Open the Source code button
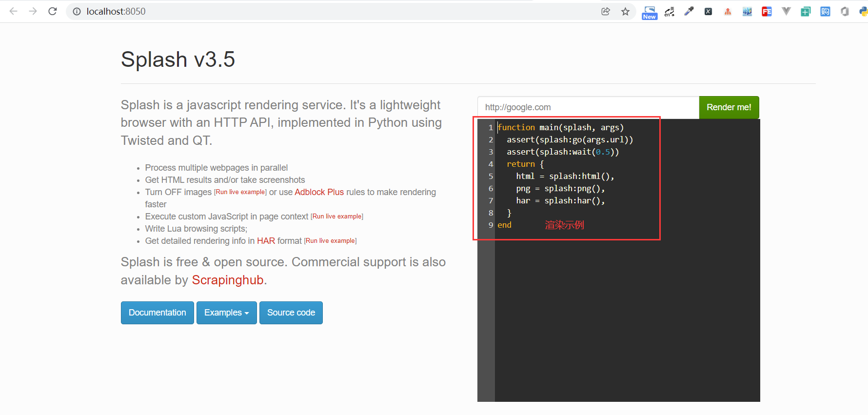This screenshot has height=415, width=868. (291, 313)
